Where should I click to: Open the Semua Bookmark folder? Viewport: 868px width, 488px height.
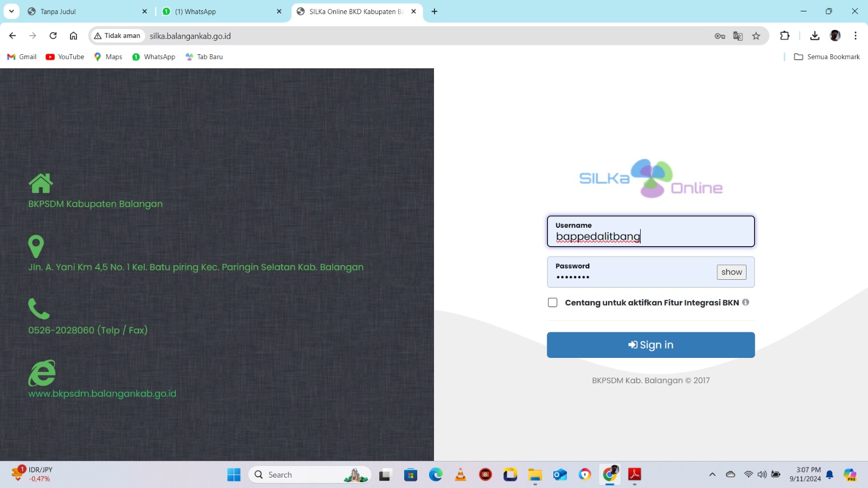pyautogui.click(x=827, y=56)
